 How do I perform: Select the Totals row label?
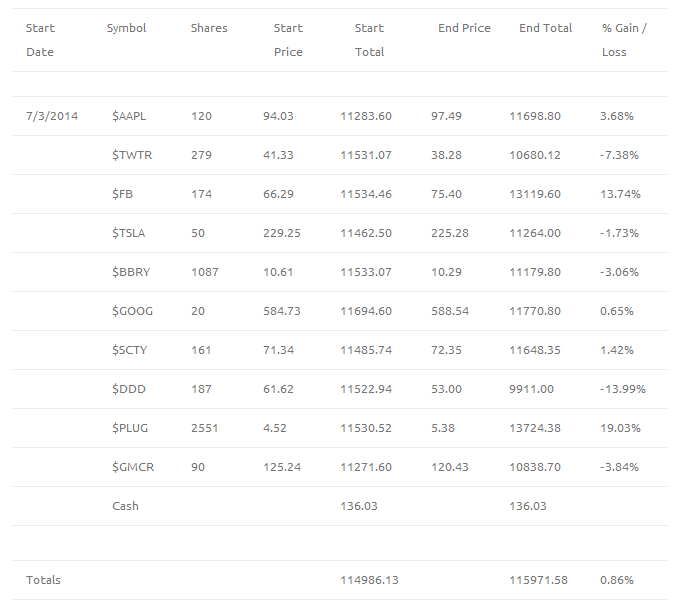coord(43,580)
